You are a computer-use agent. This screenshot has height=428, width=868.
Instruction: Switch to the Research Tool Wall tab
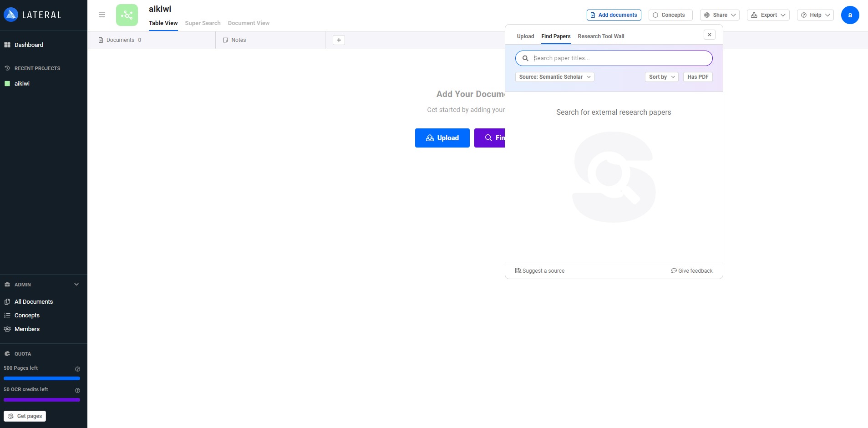(x=601, y=36)
